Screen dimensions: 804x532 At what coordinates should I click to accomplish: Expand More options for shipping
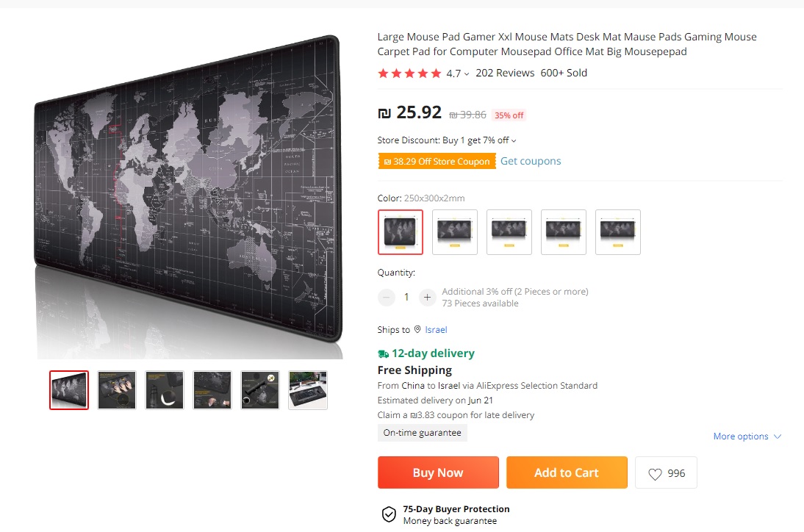pyautogui.click(x=747, y=436)
